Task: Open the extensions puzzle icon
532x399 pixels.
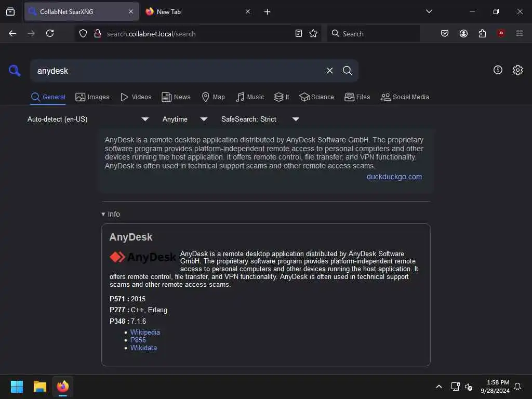Action: 482,33
